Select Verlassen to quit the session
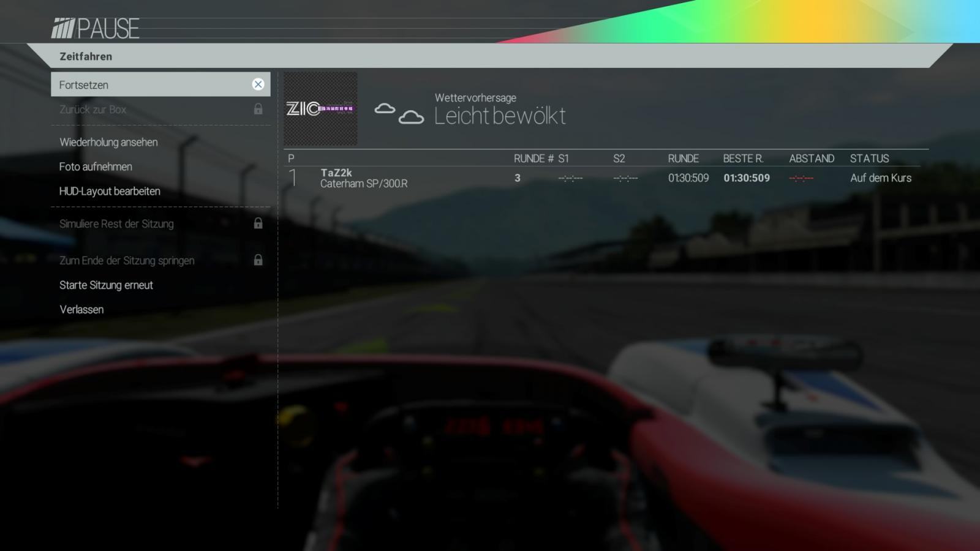Viewport: 980px width, 551px height. (x=81, y=309)
